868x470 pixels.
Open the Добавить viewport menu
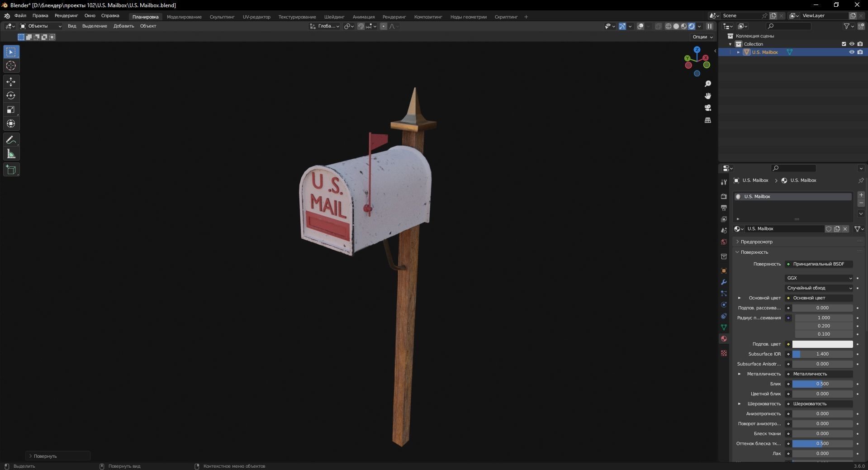pos(123,26)
